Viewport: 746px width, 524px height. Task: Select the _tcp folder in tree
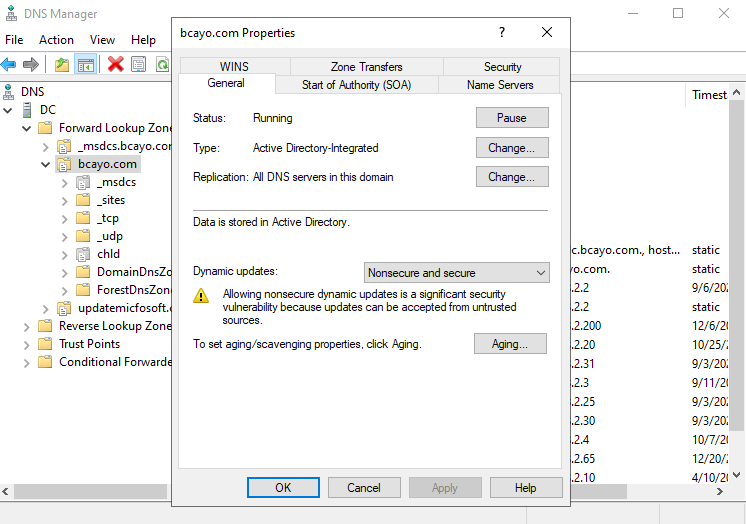[108, 218]
